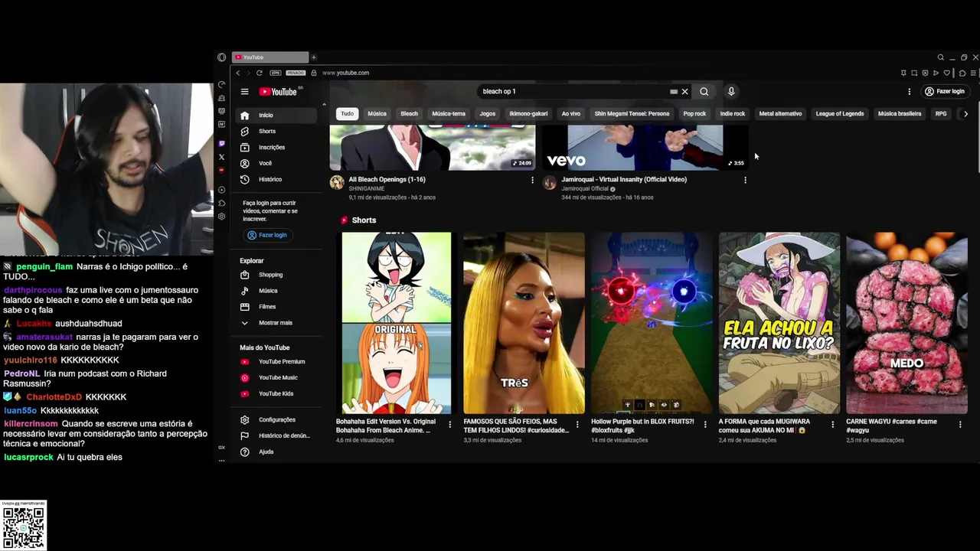
Task: Open YouTube Kids link
Action: pyautogui.click(x=276, y=394)
